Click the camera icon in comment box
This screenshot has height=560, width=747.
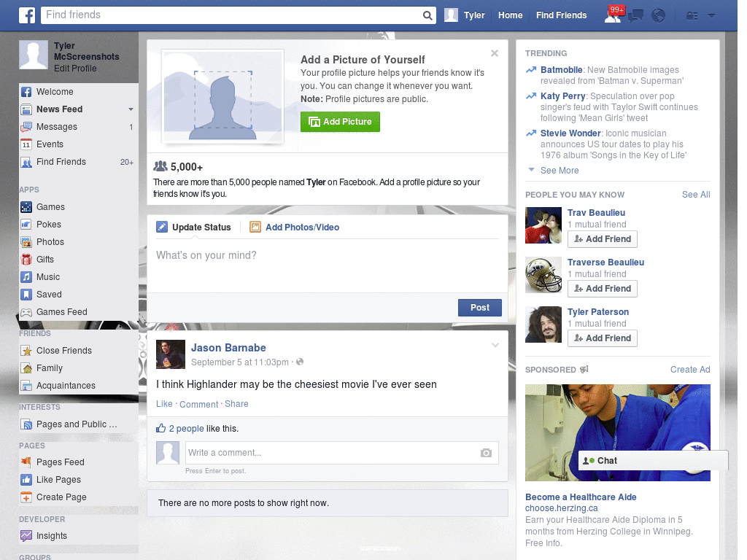(486, 453)
